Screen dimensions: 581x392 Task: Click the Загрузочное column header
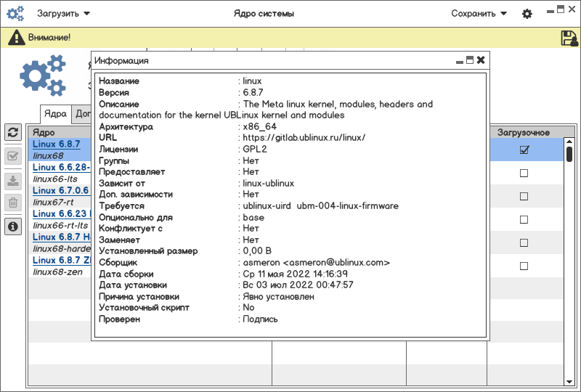pyautogui.click(x=523, y=133)
